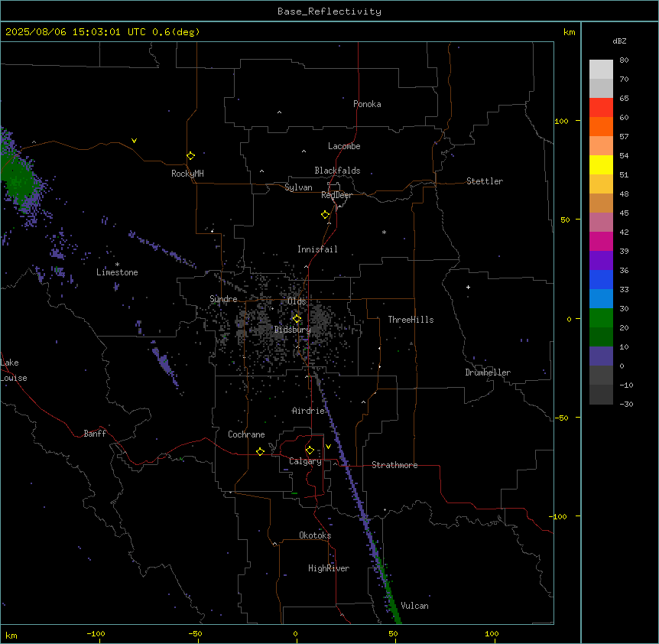Click the yellow radar marker below Olds
Viewport: 659px width, 644px height.
pos(297,319)
